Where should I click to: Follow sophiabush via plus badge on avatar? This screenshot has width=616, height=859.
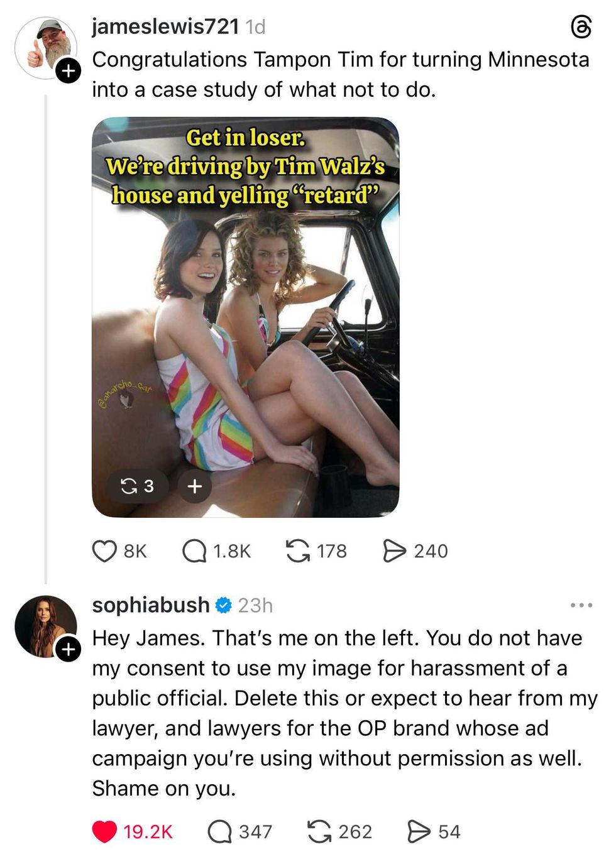pyautogui.click(x=68, y=648)
